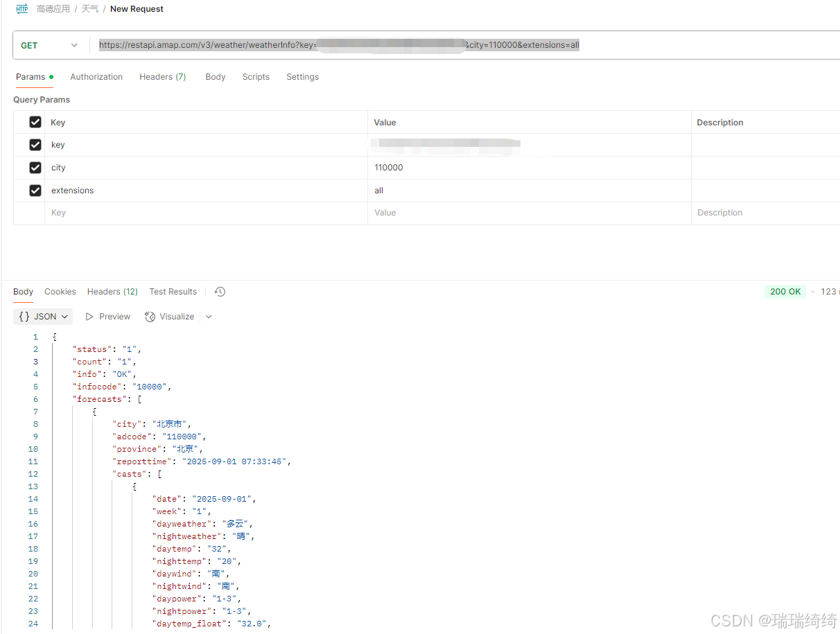This screenshot has width=840, height=634.
Task: Expand the Visualize options chevron
Action: pyautogui.click(x=209, y=317)
